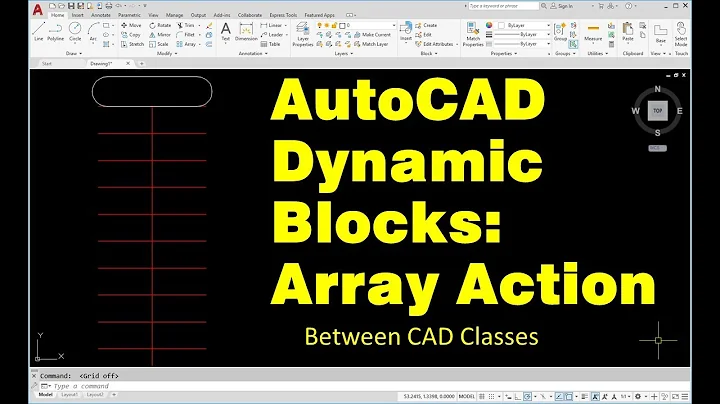
Task: Click Match Layer button
Action: tap(371, 44)
